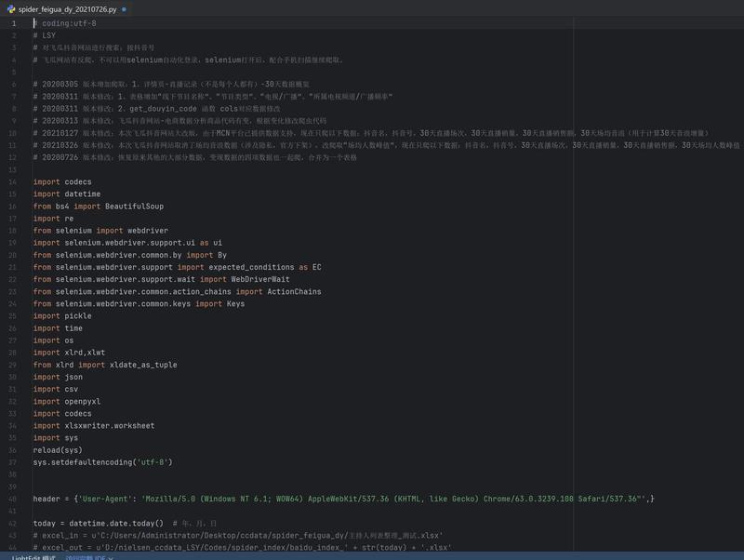Click 'By' in the selenium common.by import
This screenshot has width=744, height=560.
[x=222, y=255]
